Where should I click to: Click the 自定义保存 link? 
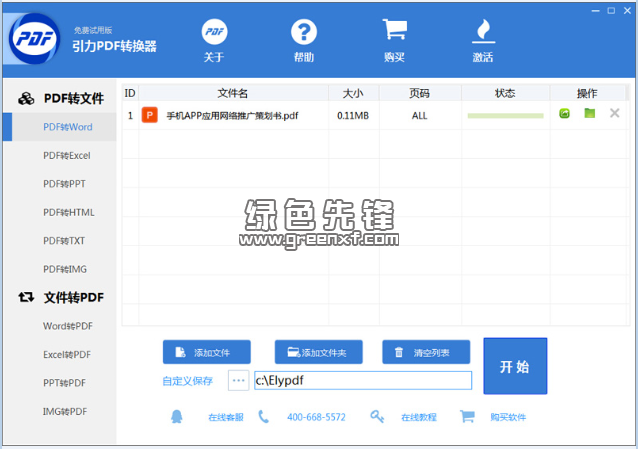pos(188,381)
